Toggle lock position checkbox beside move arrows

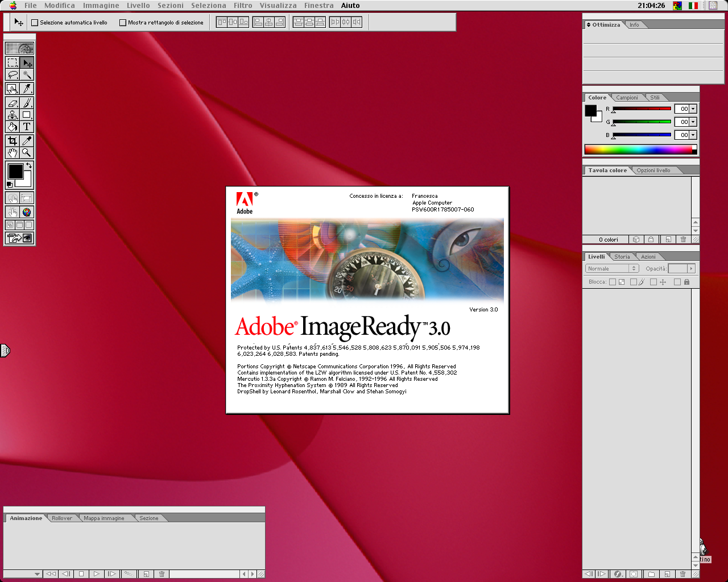pos(653,282)
